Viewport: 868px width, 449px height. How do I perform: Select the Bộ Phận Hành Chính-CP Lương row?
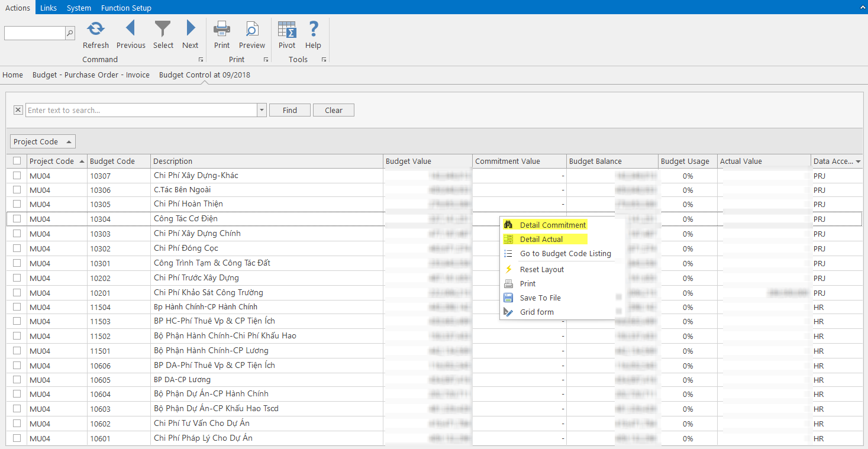434,351
